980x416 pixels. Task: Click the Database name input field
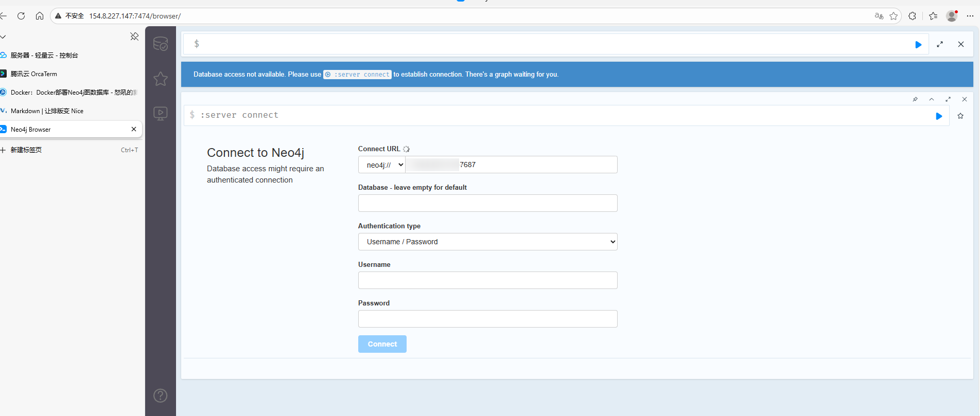point(488,203)
